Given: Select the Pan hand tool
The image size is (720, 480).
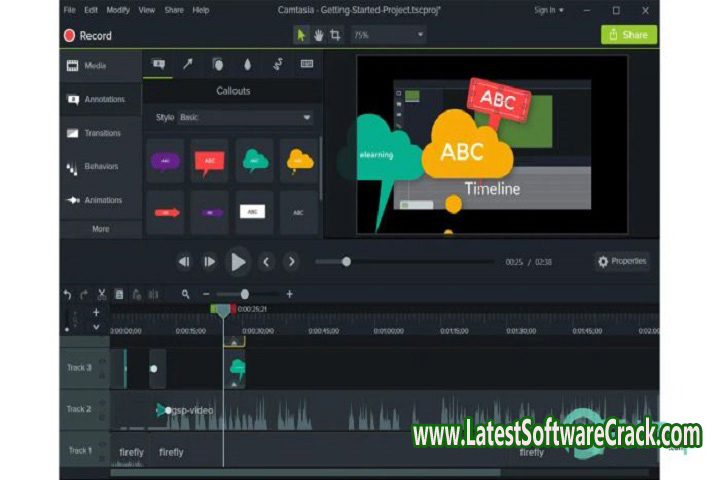Looking at the screenshot, I should 318,35.
